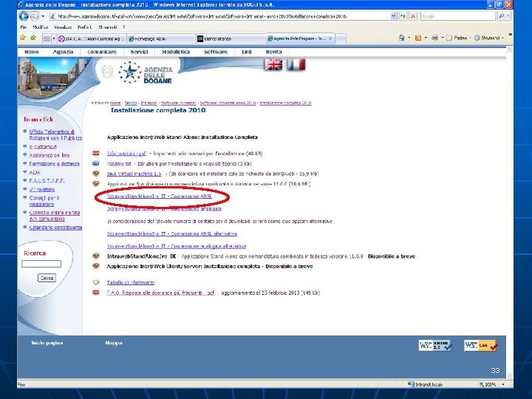Click the Ricerca text input field

coord(41,264)
